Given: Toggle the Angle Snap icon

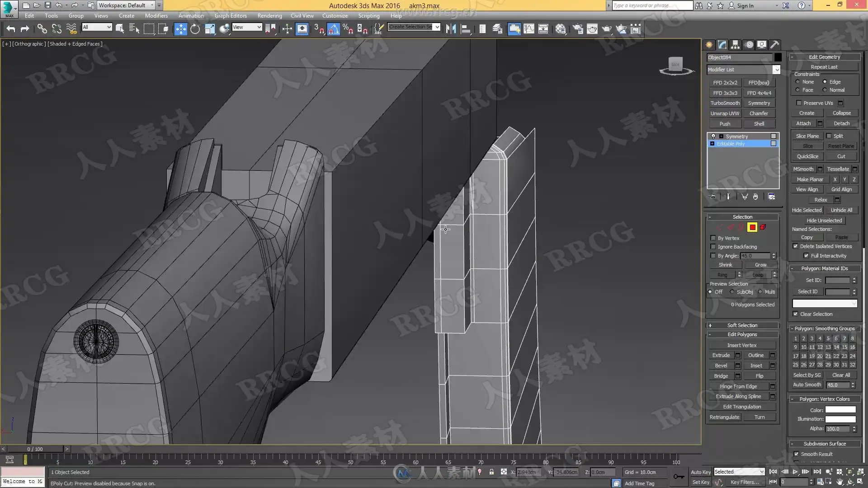Looking at the screenshot, I should click(333, 29).
